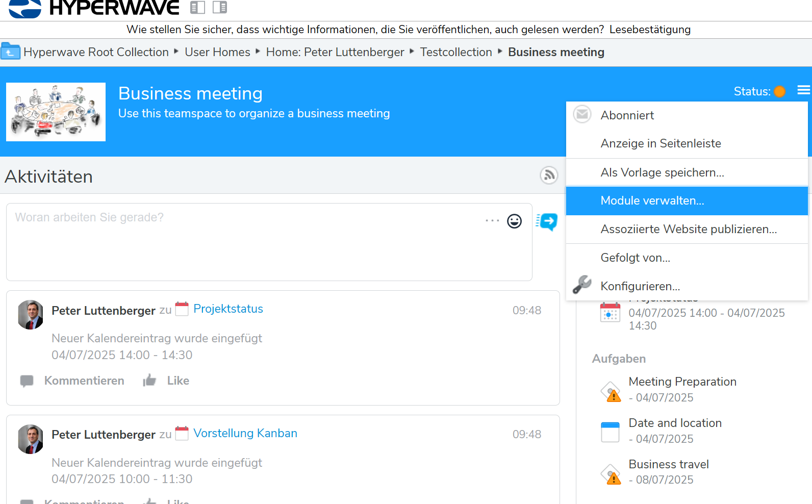Select Anzeige in Seitenleiste

(687, 144)
